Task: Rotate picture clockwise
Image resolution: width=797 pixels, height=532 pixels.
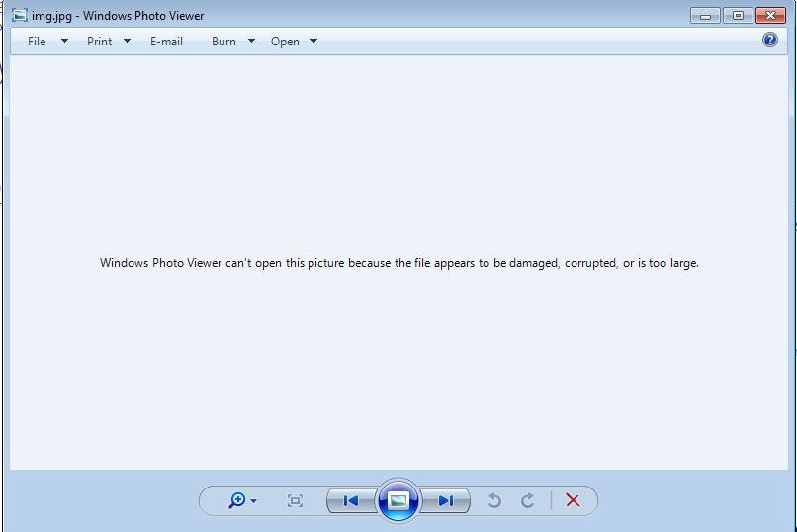Action: click(528, 501)
